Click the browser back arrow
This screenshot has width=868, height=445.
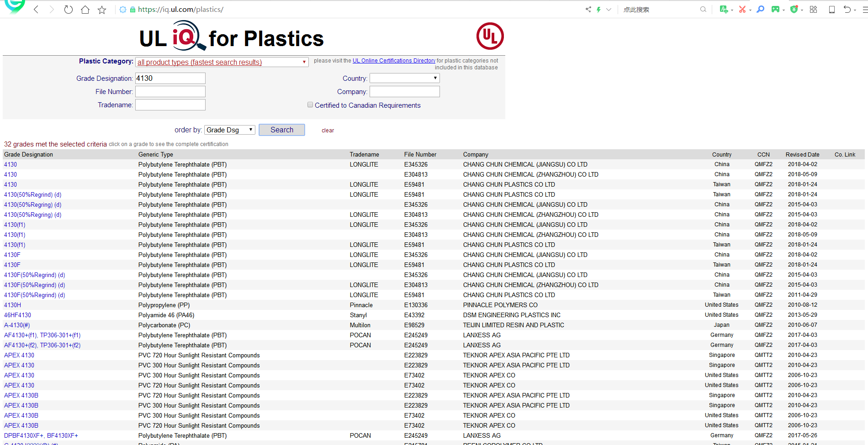tap(36, 10)
